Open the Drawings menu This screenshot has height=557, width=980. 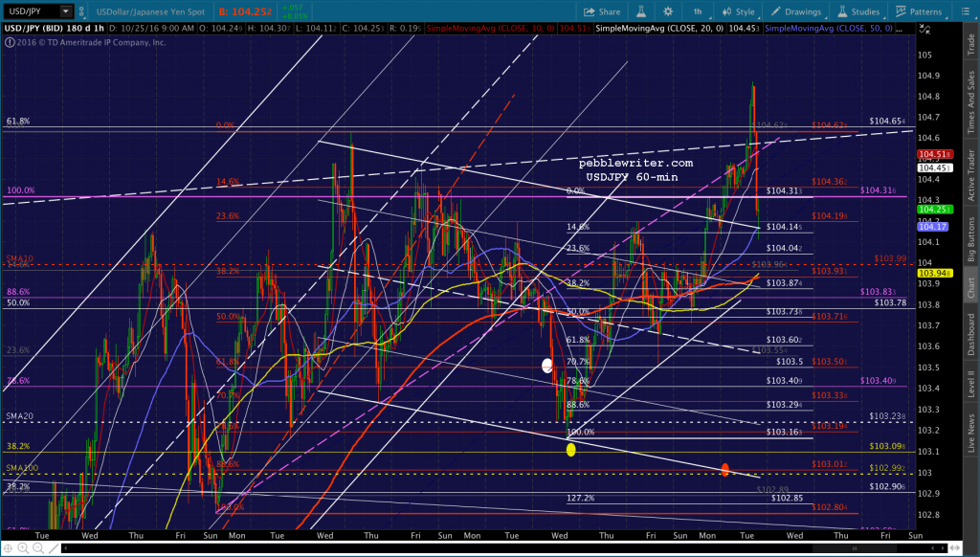coord(796,11)
